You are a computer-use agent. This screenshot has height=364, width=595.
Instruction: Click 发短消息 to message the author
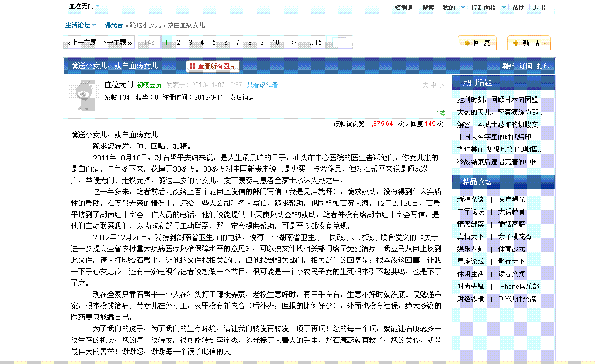(242, 97)
